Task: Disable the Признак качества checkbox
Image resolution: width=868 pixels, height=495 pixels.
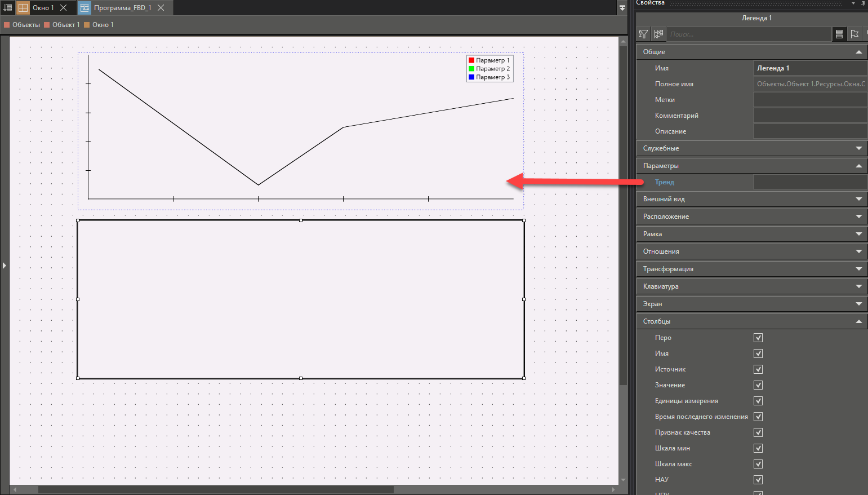Action: (x=758, y=432)
